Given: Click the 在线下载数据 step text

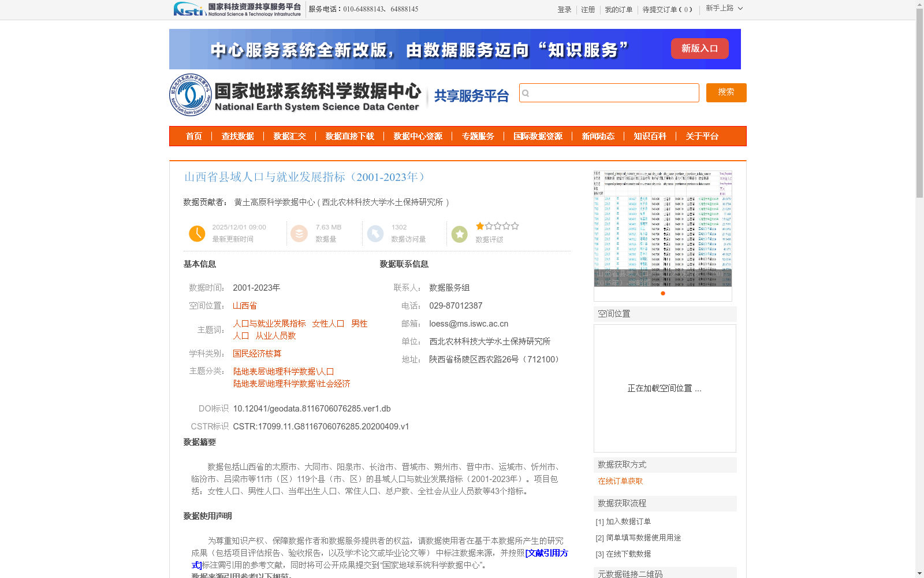Looking at the screenshot, I should click(x=628, y=554).
